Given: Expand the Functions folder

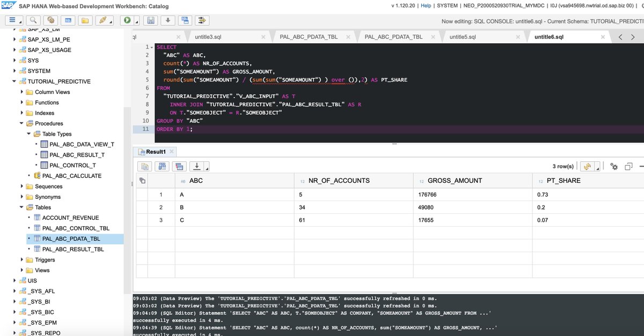Looking at the screenshot, I should pyautogui.click(x=22, y=102).
